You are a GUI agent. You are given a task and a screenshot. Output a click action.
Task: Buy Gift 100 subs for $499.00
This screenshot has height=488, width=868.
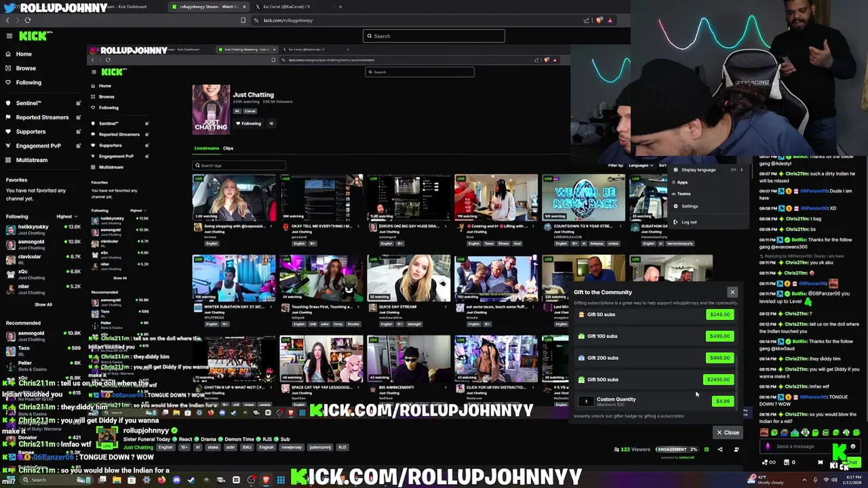click(719, 336)
